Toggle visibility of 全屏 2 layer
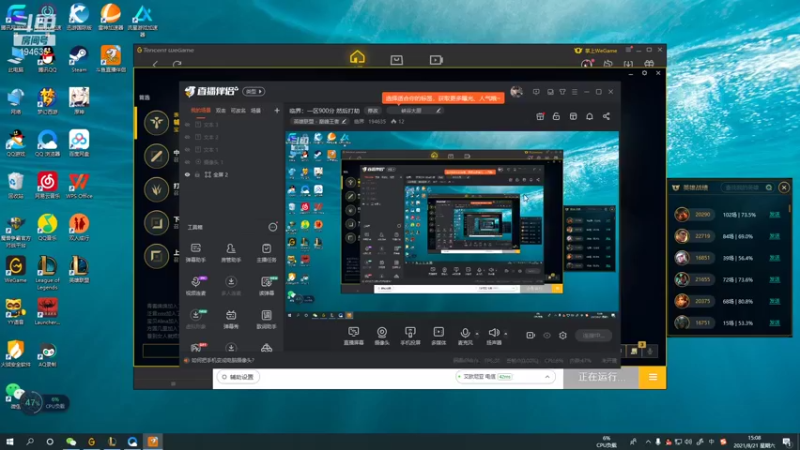The width and height of the screenshot is (800, 450). [187, 174]
